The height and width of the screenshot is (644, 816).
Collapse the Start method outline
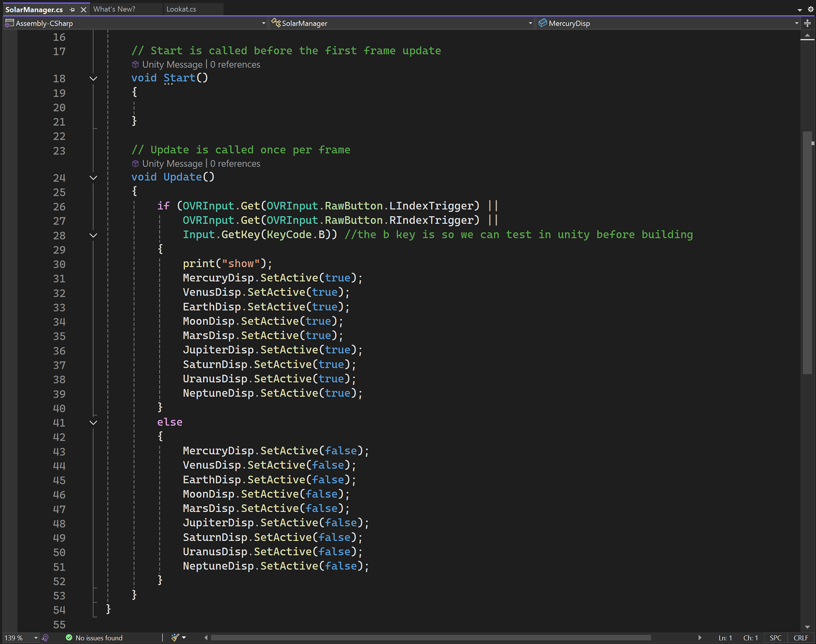point(93,78)
